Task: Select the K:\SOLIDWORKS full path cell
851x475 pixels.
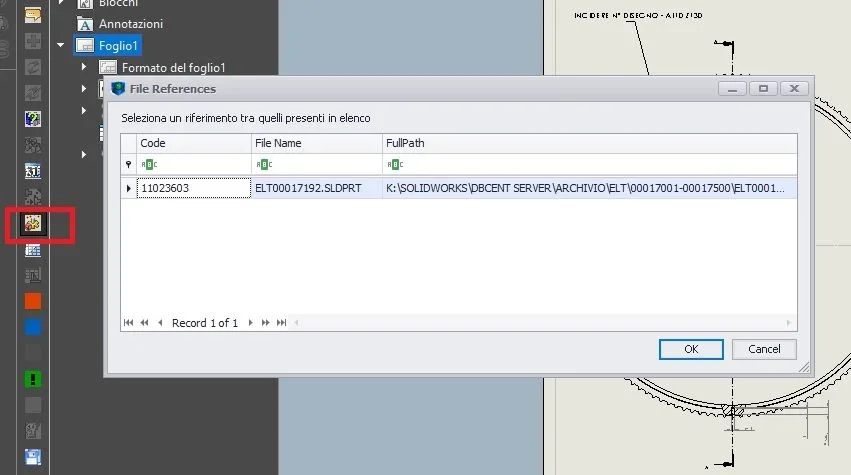Action: coord(590,188)
